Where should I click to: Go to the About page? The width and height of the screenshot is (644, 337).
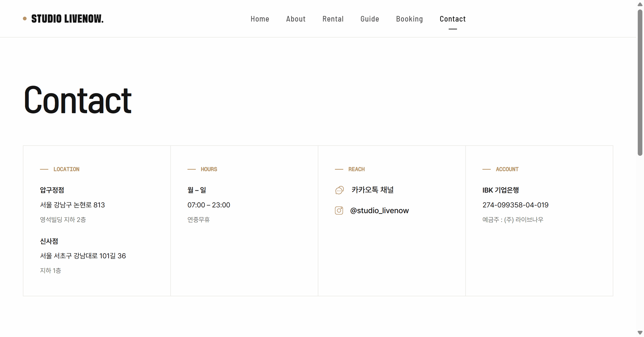click(x=296, y=19)
